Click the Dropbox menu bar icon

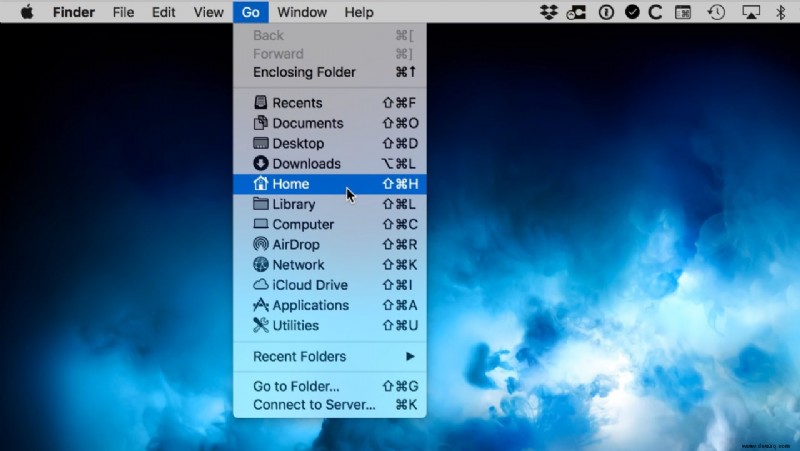548,12
